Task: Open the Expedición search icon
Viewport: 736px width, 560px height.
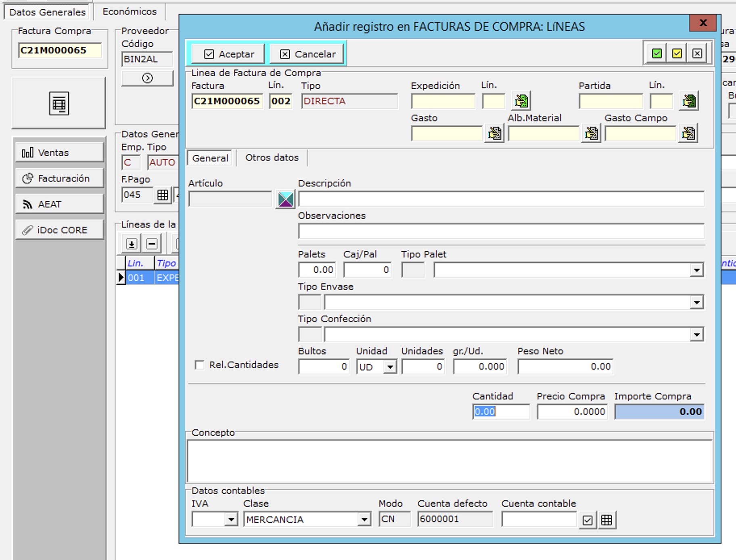Action: 521,101
